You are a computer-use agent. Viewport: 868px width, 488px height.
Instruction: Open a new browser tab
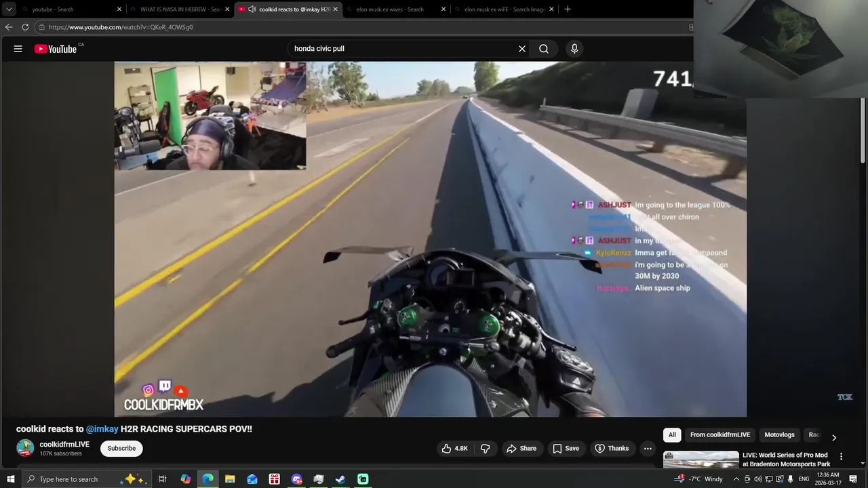tap(568, 9)
